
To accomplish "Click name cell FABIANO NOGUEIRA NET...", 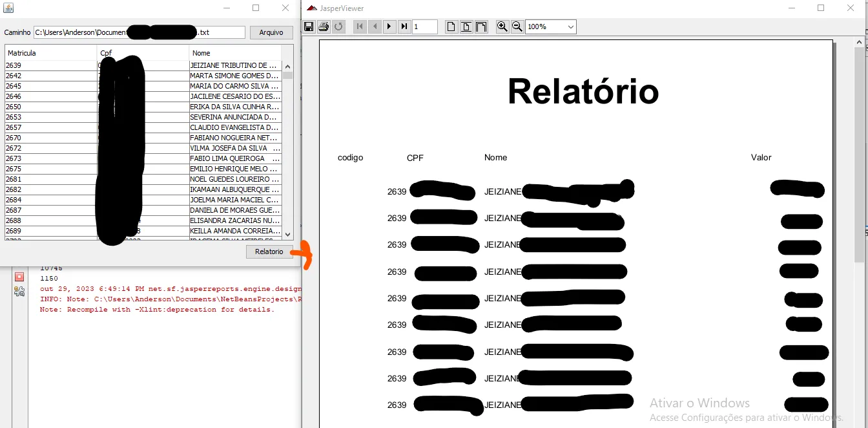I will click(x=235, y=138).
